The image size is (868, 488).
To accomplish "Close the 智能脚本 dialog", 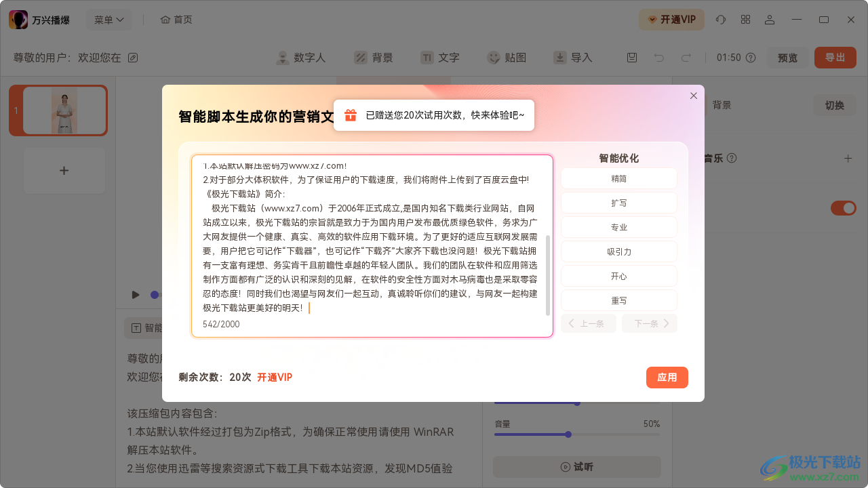I will click(x=694, y=96).
